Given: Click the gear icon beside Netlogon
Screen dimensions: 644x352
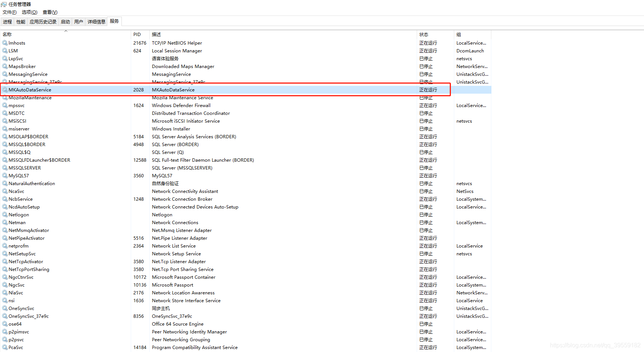Looking at the screenshot, I should [x=5, y=214].
